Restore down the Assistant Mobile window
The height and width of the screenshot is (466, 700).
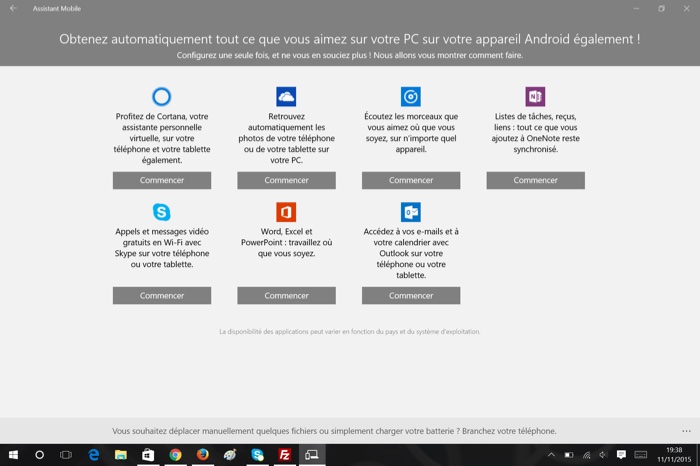pyautogui.click(x=661, y=8)
